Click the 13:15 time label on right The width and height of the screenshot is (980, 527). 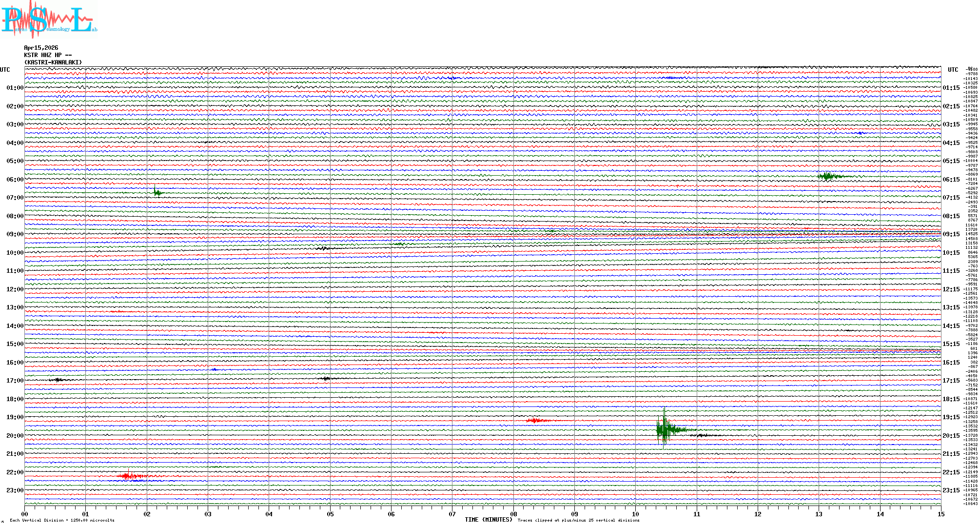coord(951,307)
